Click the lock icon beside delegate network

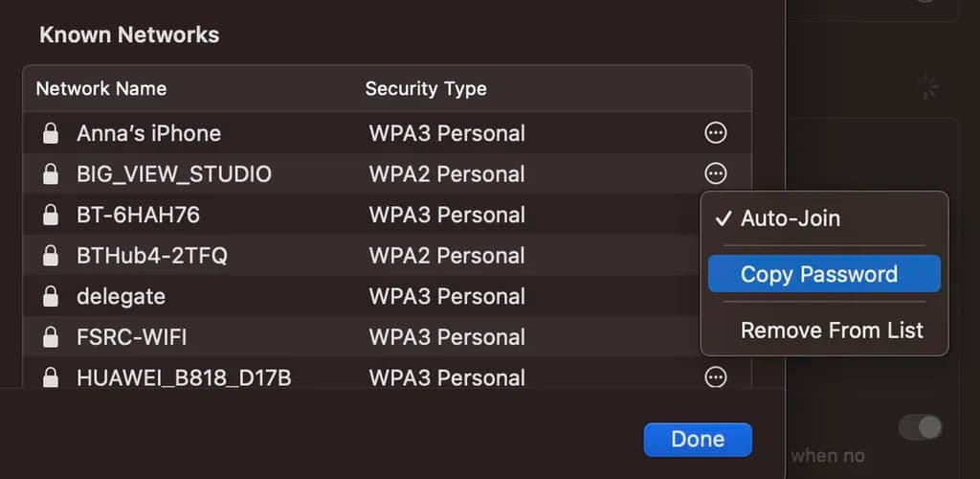pyautogui.click(x=51, y=296)
